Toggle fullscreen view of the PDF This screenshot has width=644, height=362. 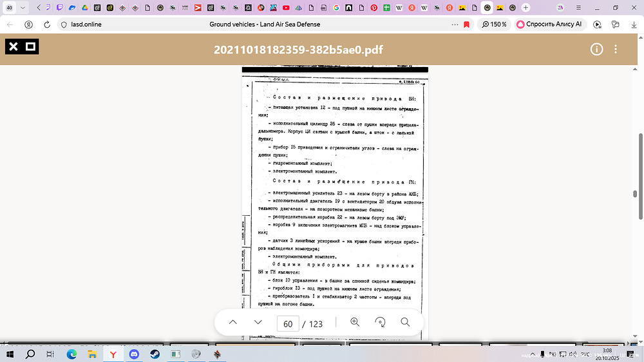tap(30, 46)
